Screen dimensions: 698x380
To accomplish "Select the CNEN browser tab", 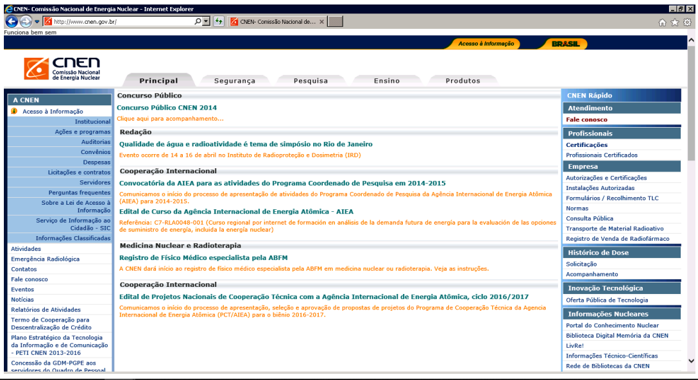I will click(276, 21).
